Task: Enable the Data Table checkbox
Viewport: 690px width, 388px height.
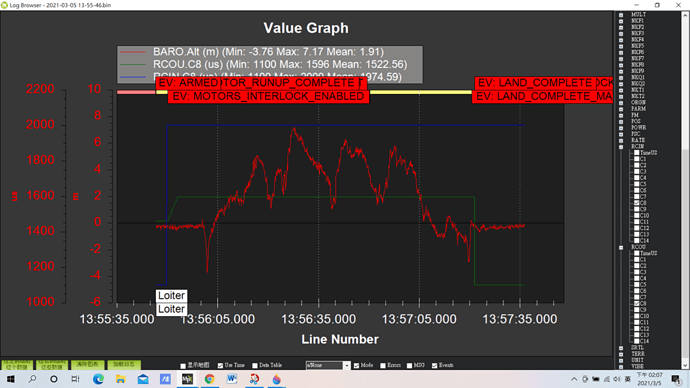Action: [255, 366]
